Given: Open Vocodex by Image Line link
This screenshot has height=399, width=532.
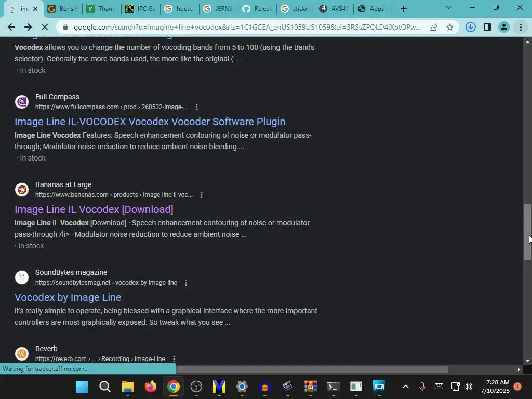Looking at the screenshot, I should [x=68, y=297].
